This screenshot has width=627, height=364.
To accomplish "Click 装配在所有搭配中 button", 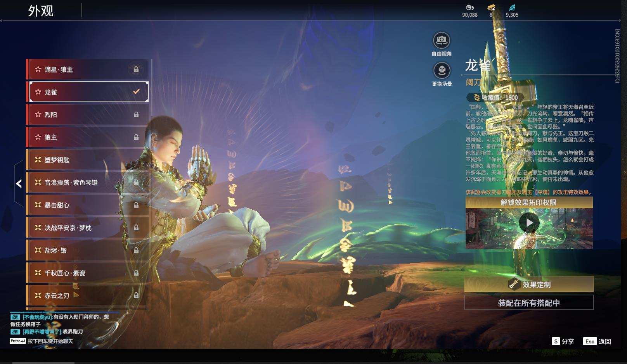I will point(529,303).
